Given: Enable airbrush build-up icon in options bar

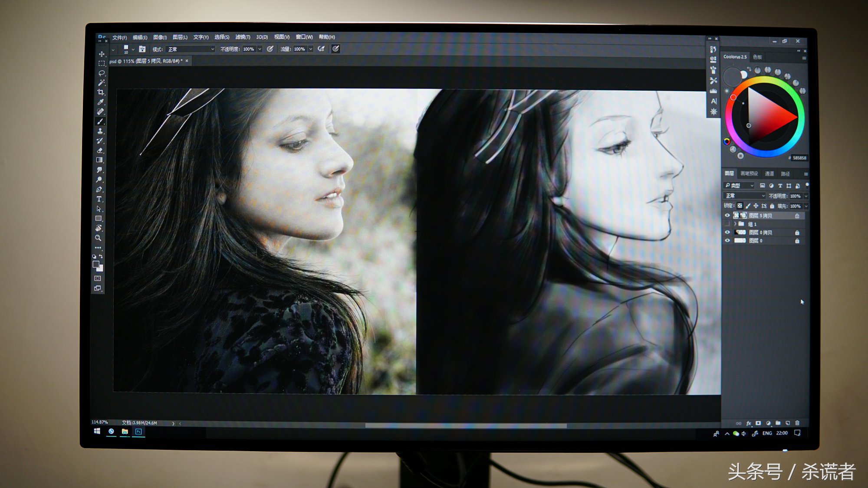Looking at the screenshot, I should click(x=321, y=49).
